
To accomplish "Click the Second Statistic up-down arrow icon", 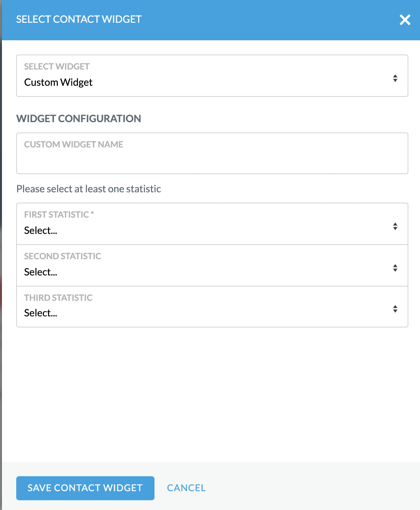I will (395, 268).
